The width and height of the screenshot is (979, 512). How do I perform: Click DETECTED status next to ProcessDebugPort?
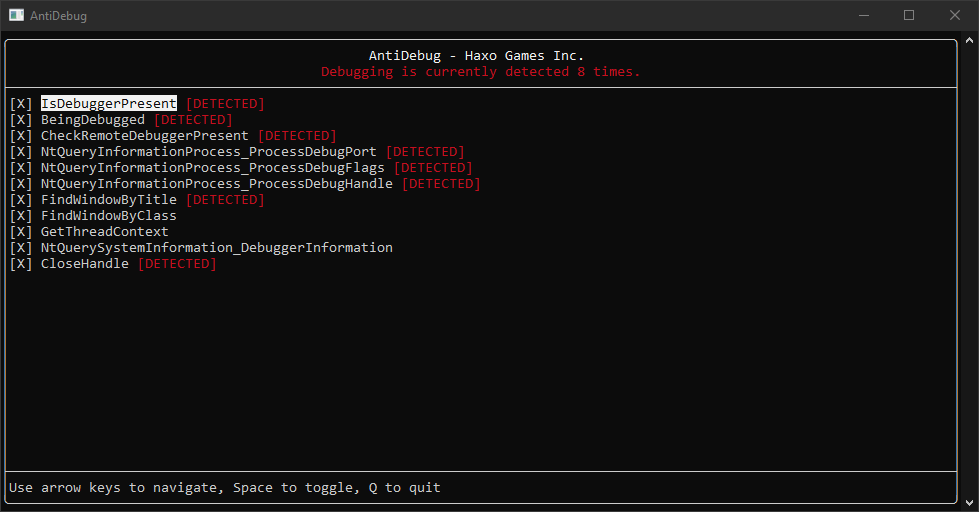pos(425,152)
